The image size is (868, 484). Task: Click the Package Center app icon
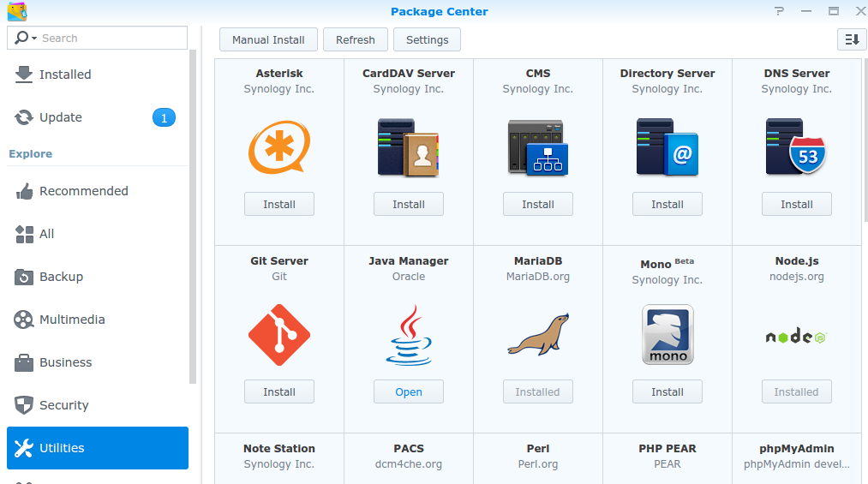[x=17, y=11]
